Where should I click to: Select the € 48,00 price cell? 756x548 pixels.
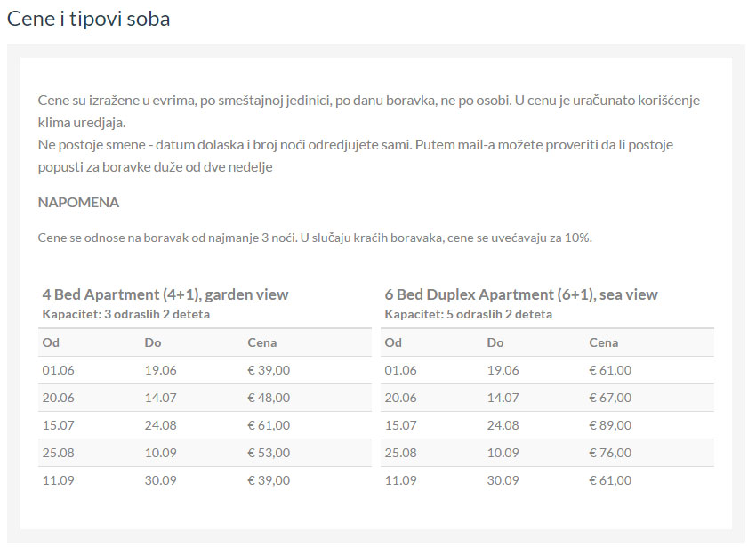(x=268, y=398)
